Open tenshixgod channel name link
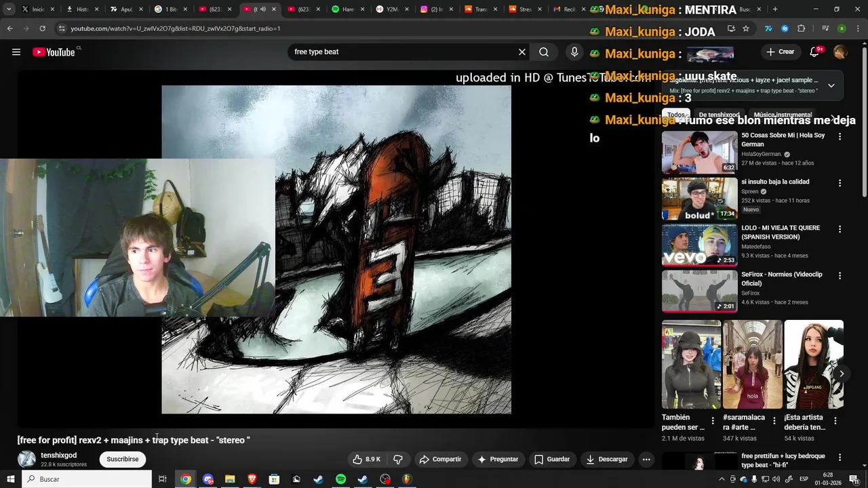868x488 pixels. tap(58, 455)
